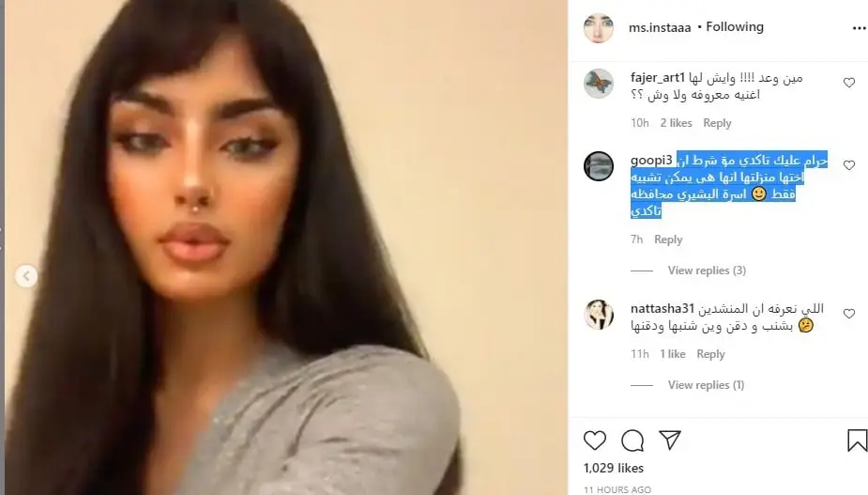Like nattasha31's comment heart

tap(849, 314)
